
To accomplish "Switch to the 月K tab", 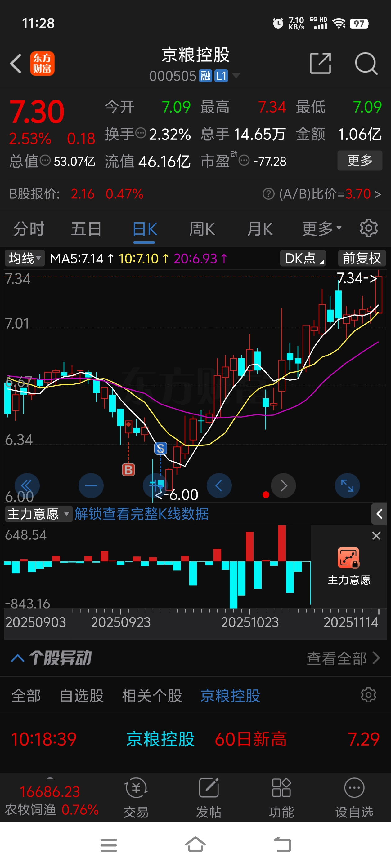I will click(260, 229).
